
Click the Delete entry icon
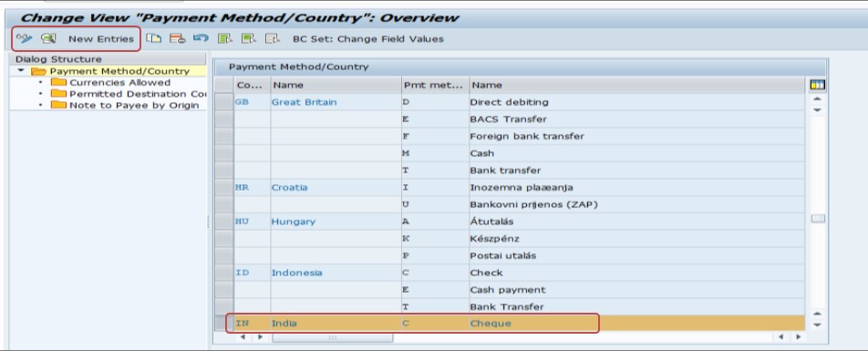click(x=177, y=39)
